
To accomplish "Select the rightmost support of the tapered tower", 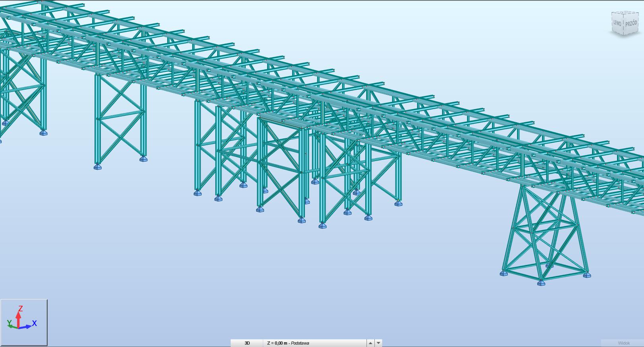I will [x=587, y=275].
